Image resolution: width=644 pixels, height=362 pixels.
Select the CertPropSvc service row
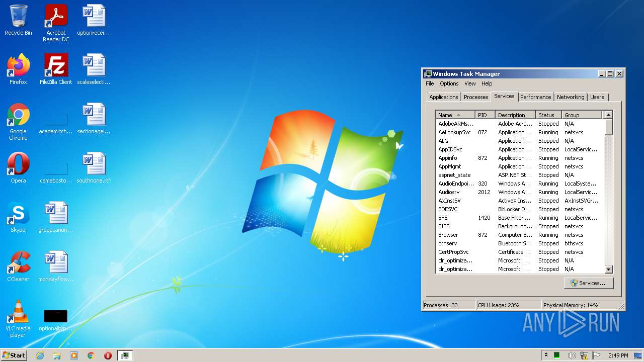[x=519, y=252]
